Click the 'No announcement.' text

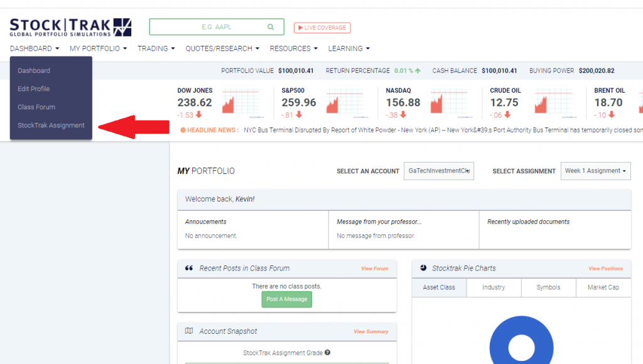[x=211, y=236]
